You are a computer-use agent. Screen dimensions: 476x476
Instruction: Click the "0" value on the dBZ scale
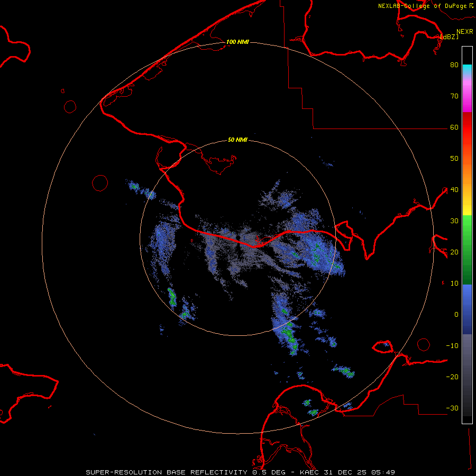coord(456,315)
